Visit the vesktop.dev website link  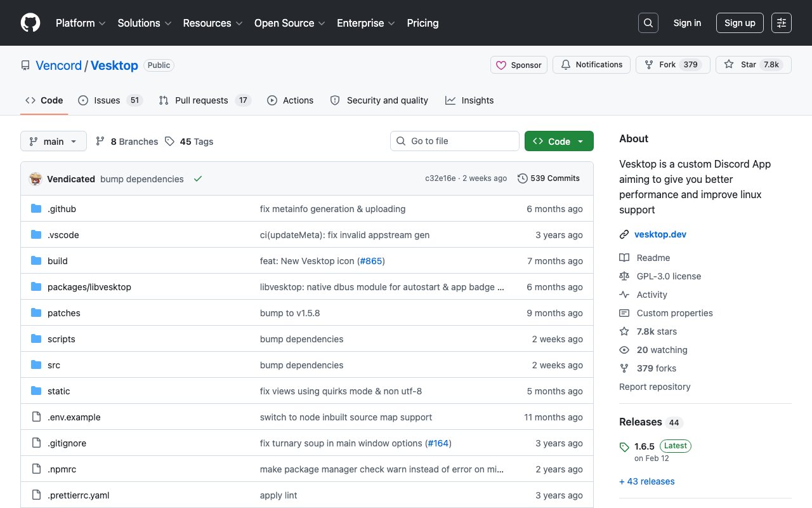[660, 234]
